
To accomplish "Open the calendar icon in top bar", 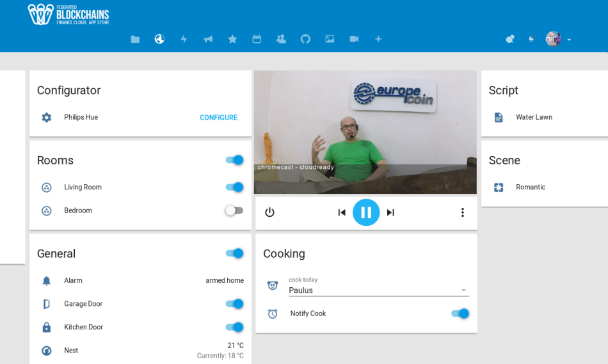I will pos(257,39).
